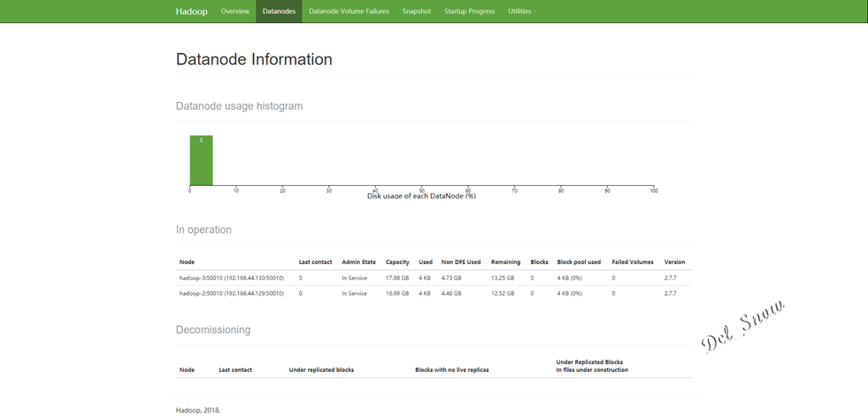
Task: Click the Capacity column header
Action: 397,262
